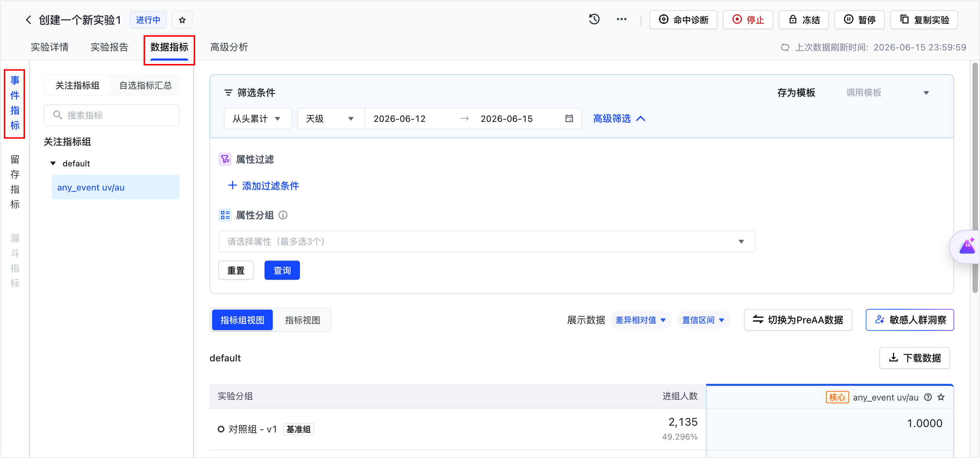Click the property grouping info icon
The width and height of the screenshot is (980, 458).
click(x=283, y=215)
